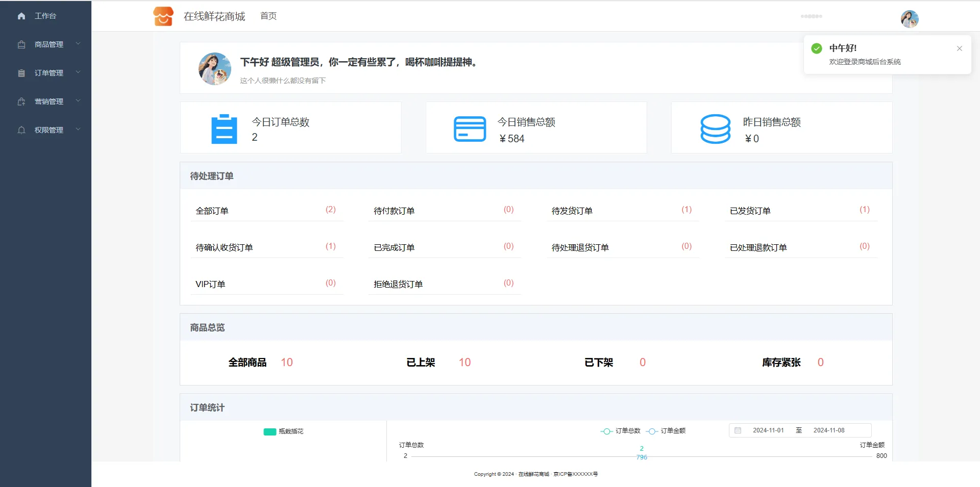Click the clipboard icon for 订单管理
The image size is (980, 487).
(x=21, y=73)
